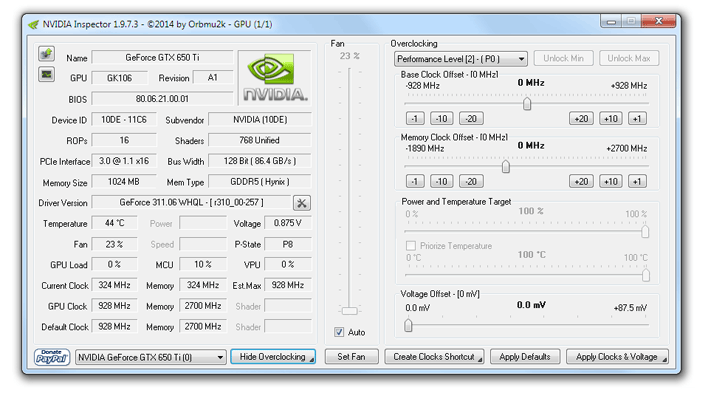Click the Device ID field 10DE - 11C6
The height and width of the screenshot is (393, 725).
tap(124, 119)
